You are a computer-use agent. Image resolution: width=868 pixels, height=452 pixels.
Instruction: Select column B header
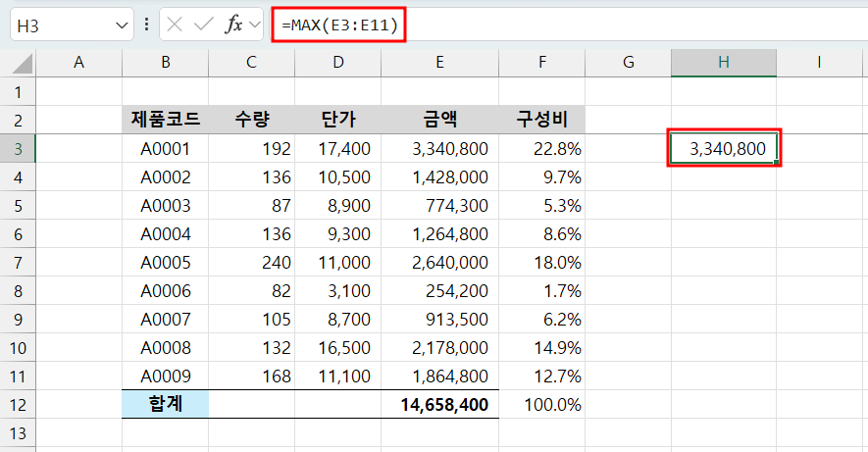166,63
